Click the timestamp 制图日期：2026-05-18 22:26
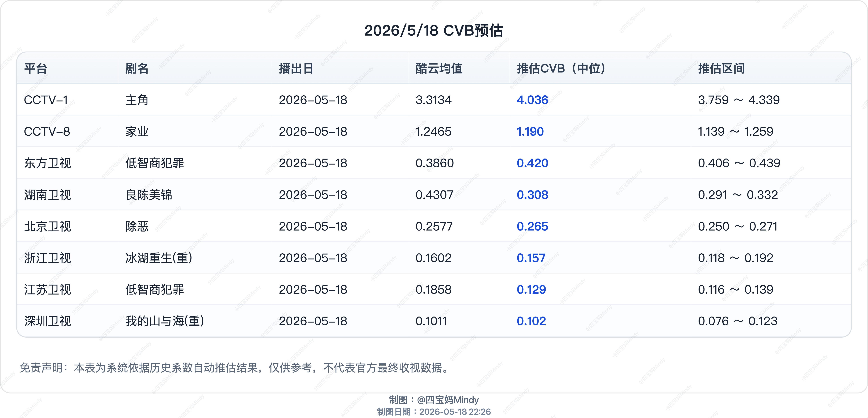This screenshot has height=418, width=868. click(x=434, y=412)
